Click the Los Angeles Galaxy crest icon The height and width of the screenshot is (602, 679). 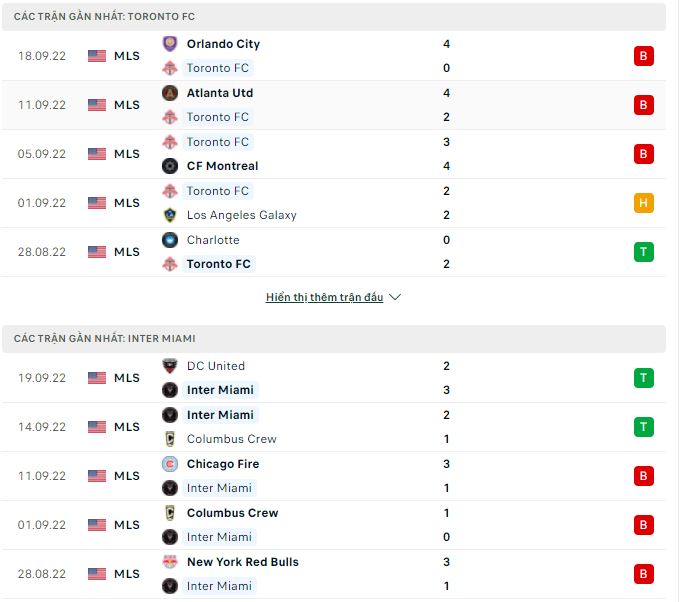[x=169, y=215]
